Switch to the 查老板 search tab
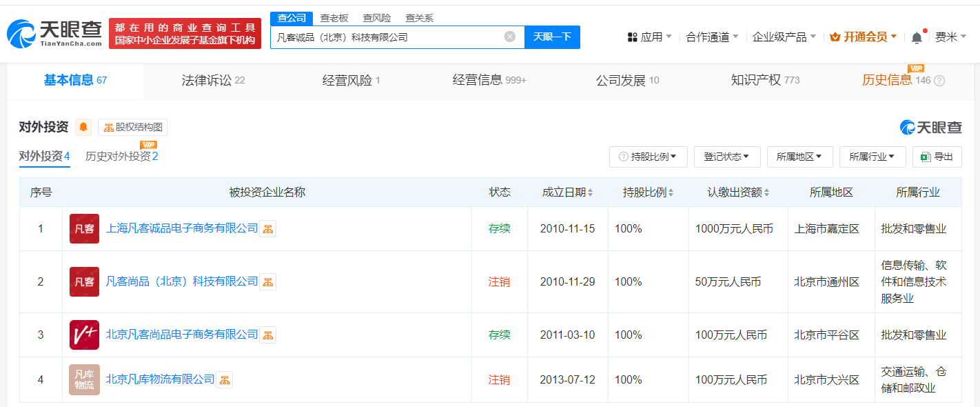980x407 pixels. click(334, 18)
